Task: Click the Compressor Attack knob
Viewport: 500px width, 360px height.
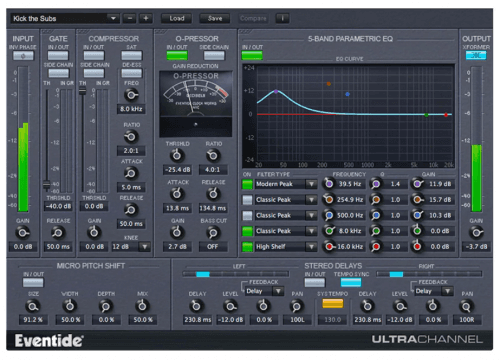Action: 131,173
